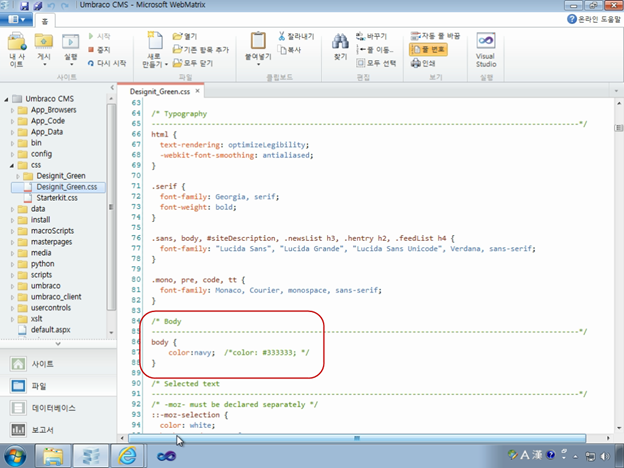Restart the site with 다시 시작
Image resolution: width=624 pixels, height=468 pixels.
(x=107, y=63)
